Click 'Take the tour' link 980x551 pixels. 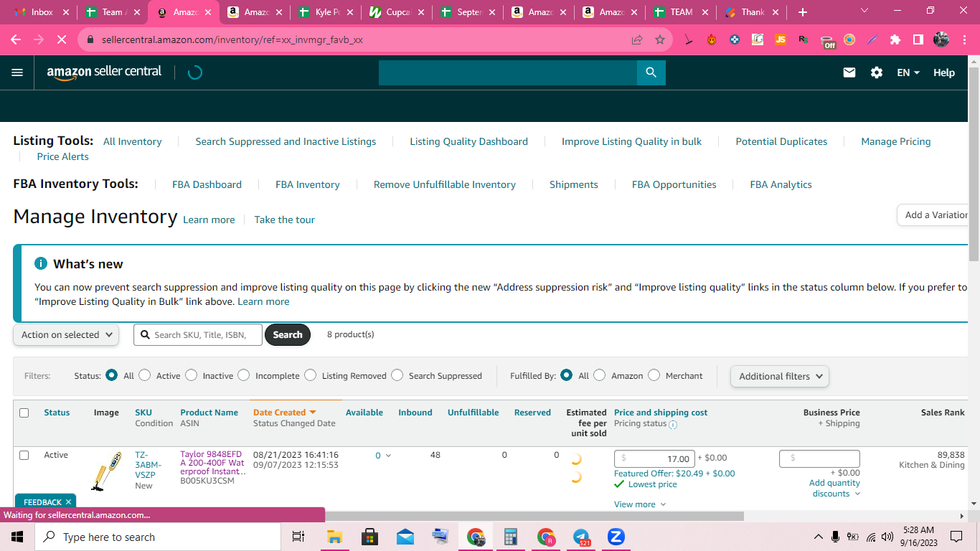[x=284, y=220]
